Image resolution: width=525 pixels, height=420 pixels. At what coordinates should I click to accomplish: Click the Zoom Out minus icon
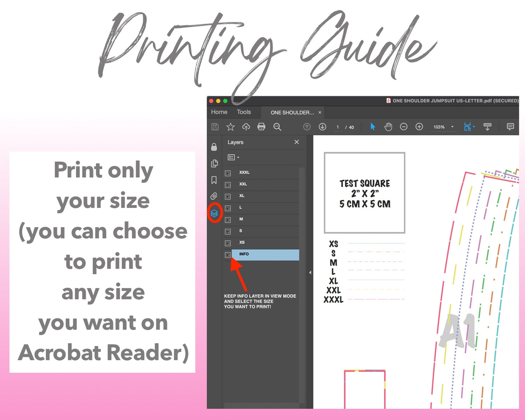(404, 127)
